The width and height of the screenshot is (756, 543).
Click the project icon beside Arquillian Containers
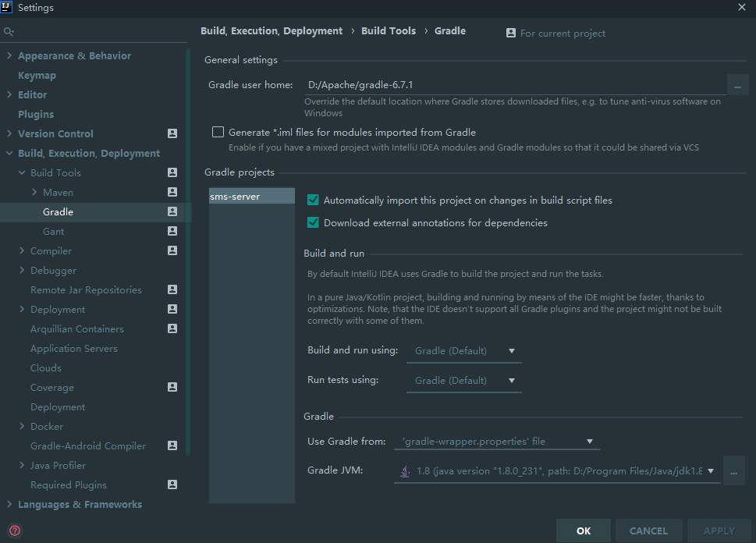(x=172, y=329)
